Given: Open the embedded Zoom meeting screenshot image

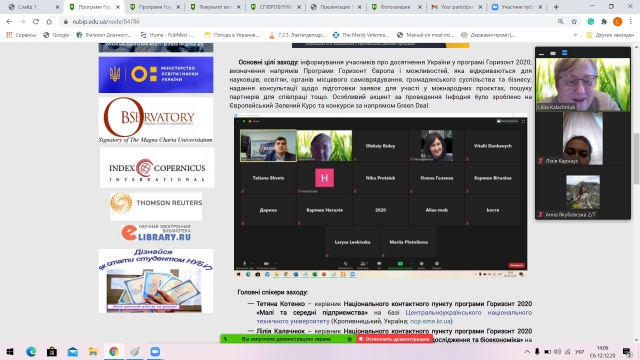Looking at the screenshot, I should [380, 196].
